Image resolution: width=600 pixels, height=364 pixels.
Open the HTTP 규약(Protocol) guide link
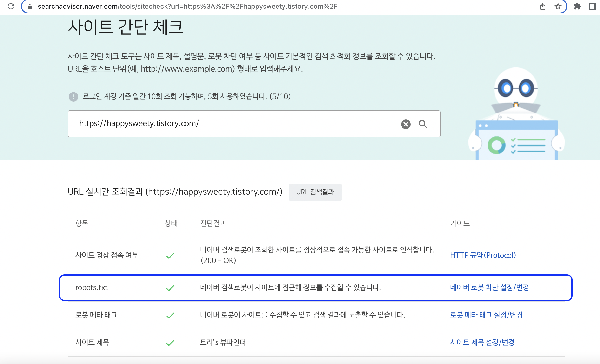(483, 255)
